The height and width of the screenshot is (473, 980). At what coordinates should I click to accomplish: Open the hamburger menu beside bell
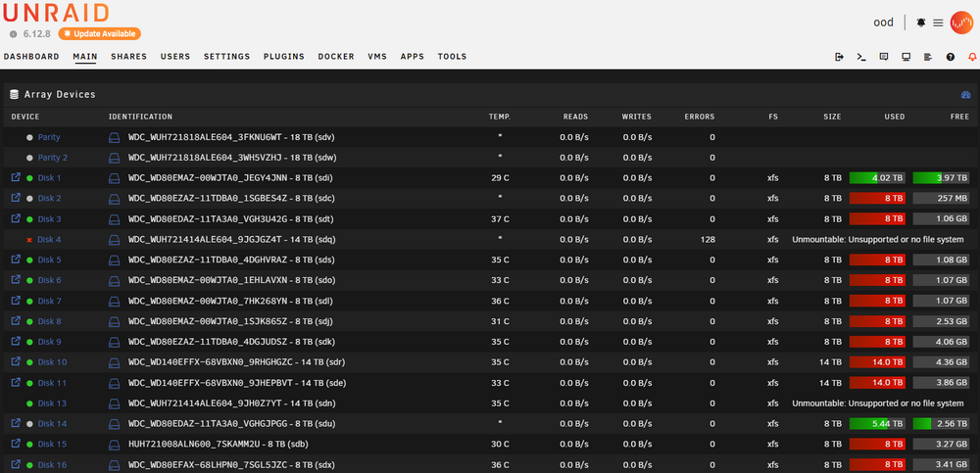[938, 23]
